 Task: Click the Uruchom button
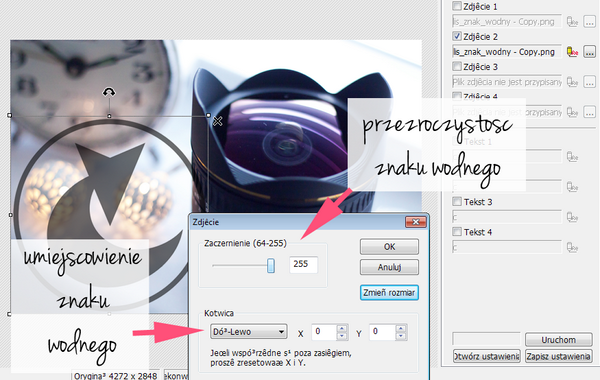tap(559, 339)
